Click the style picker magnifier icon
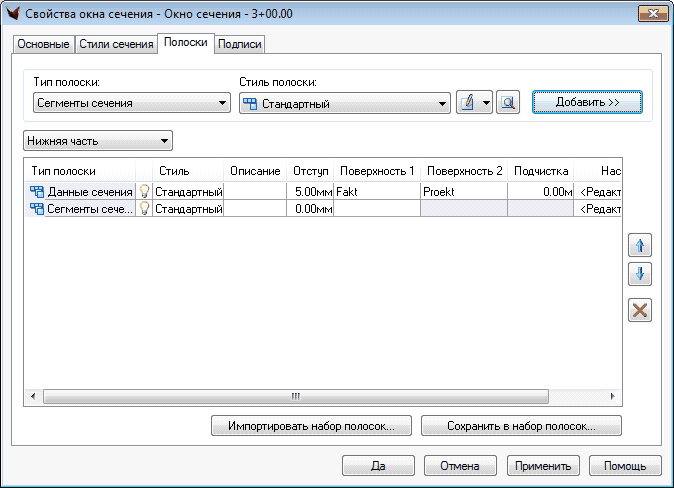This screenshot has width=674, height=488. click(508, 103)
